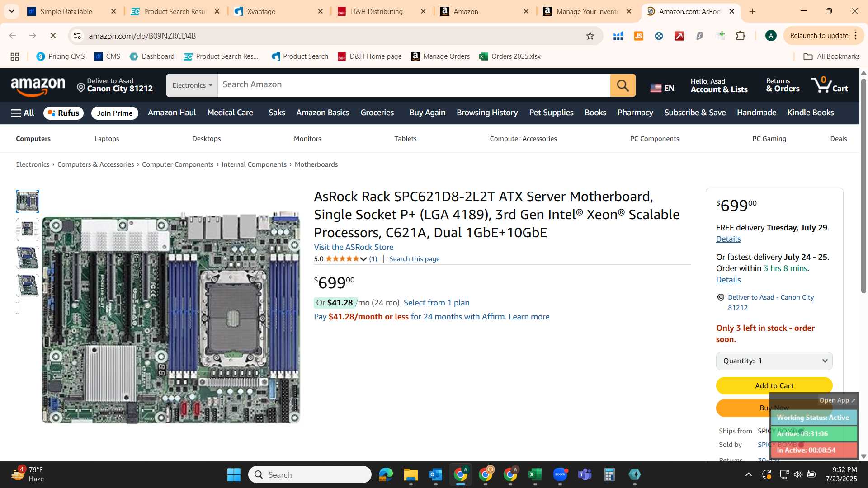This screenshot has width=868, height=488.
Task: Click Internal Components breadcrumb link
Action: point(254,164)
